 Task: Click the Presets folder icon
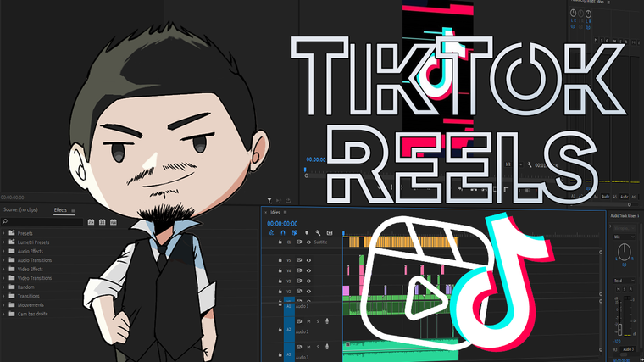pos(12,232)
